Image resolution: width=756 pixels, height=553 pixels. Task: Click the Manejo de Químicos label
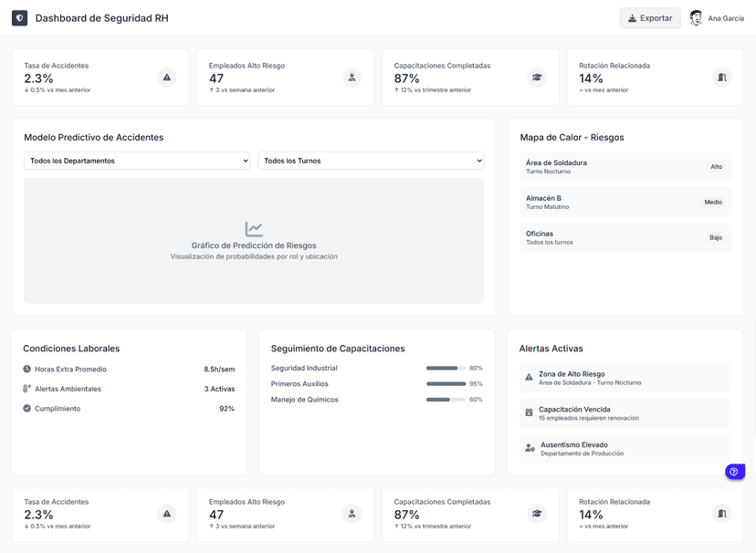pos(305,400)
